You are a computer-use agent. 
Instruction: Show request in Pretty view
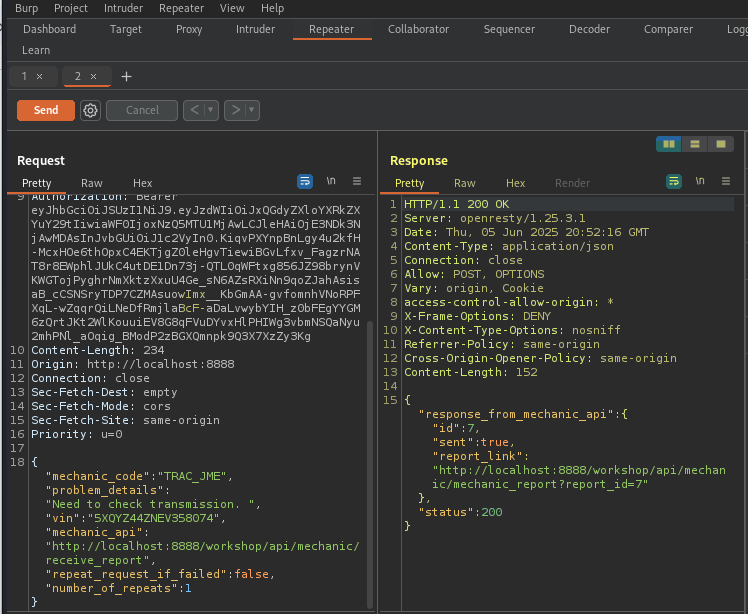pos(36,183)
